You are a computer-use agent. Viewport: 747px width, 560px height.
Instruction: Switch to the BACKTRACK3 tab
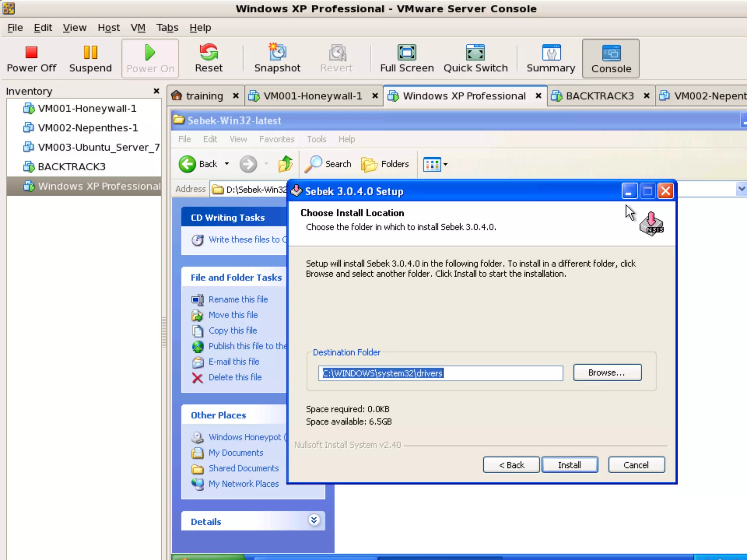click(599, 96)
